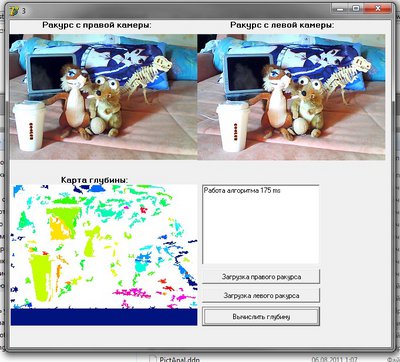Maximize the window with the title bar button
This screenshot has width=400, height=362.
tap(356, 9)
